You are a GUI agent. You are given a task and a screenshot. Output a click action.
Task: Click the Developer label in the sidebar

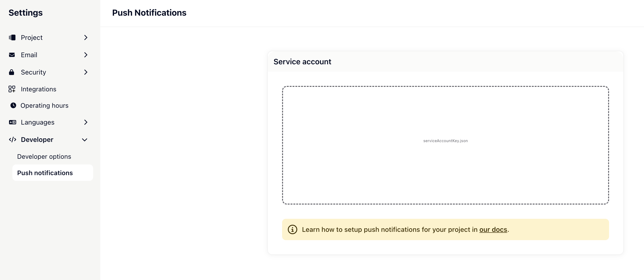37,140
